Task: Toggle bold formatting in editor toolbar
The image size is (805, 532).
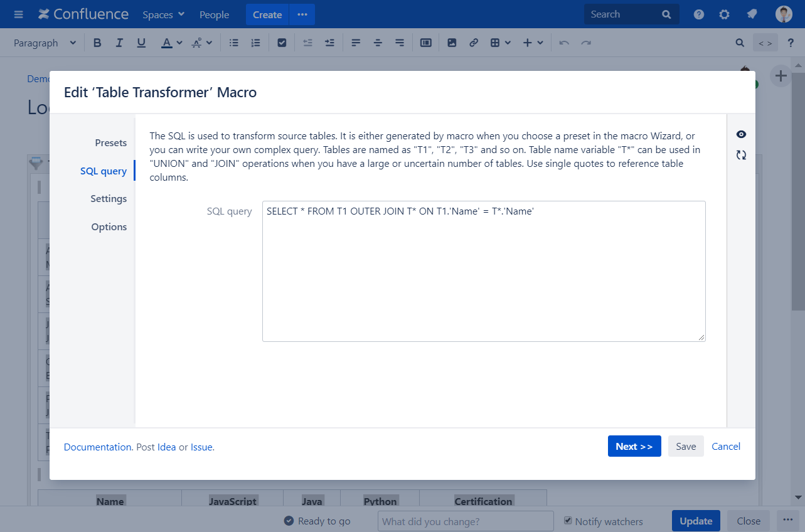Action: coord(97,43)
